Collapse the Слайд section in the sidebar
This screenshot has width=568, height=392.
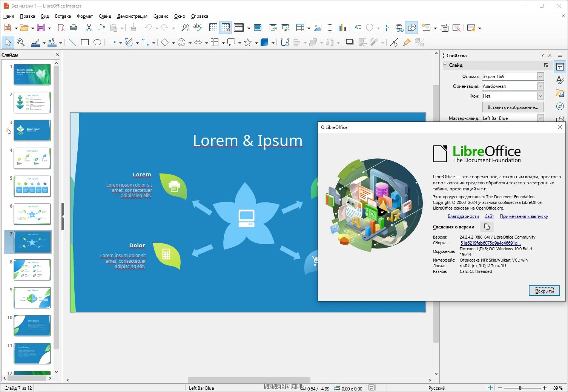(x=445, y=65)
